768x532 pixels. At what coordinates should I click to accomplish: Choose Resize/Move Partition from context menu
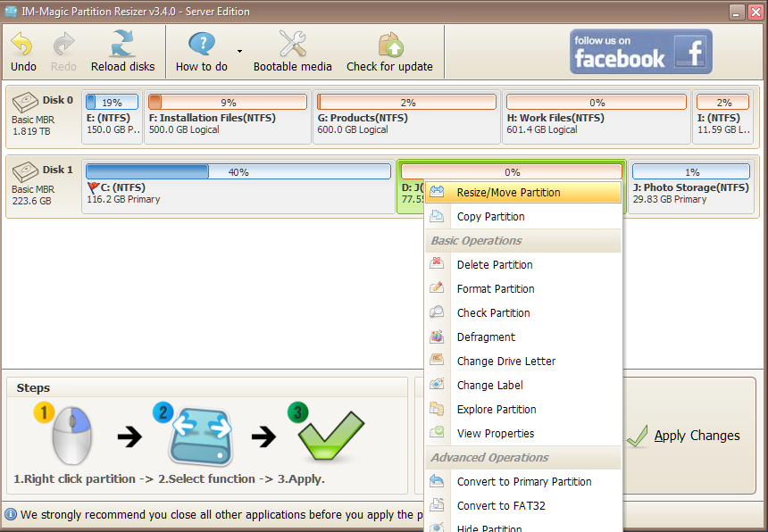pyautogui.click(x=508, y=193)
